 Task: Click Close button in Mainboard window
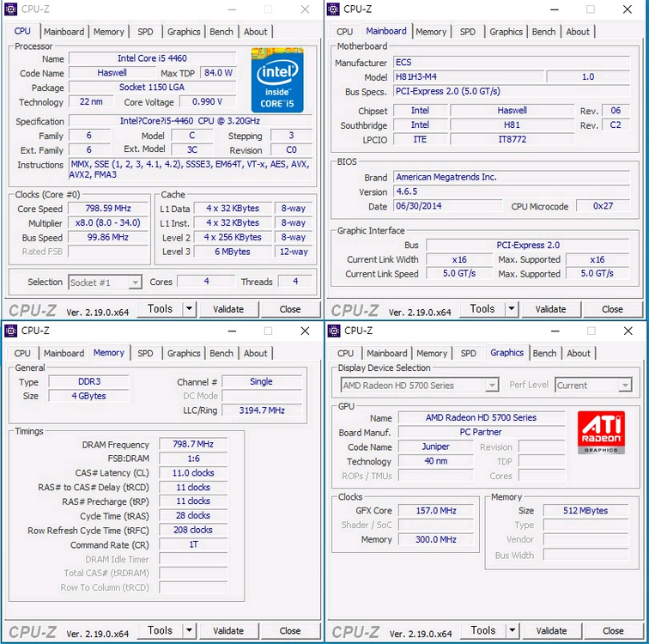pos(612,309)
